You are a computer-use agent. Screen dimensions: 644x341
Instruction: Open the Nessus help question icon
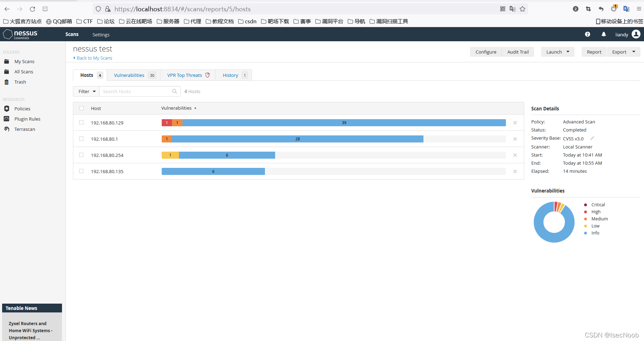587,34
